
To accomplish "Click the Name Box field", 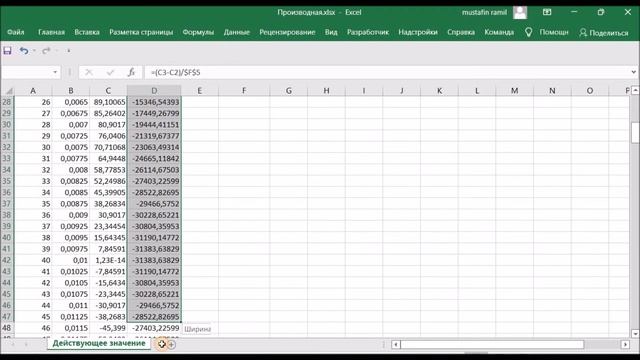I will point(26,72).
